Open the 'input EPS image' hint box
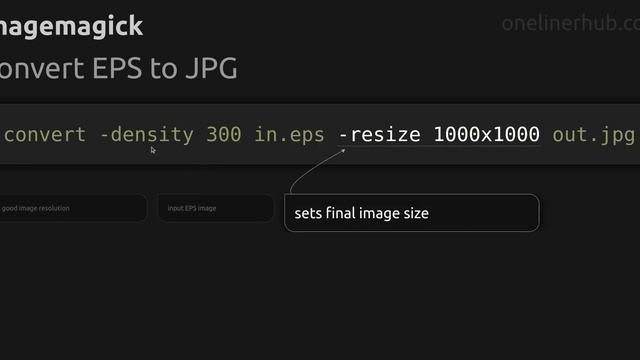 tap(216, 208)
